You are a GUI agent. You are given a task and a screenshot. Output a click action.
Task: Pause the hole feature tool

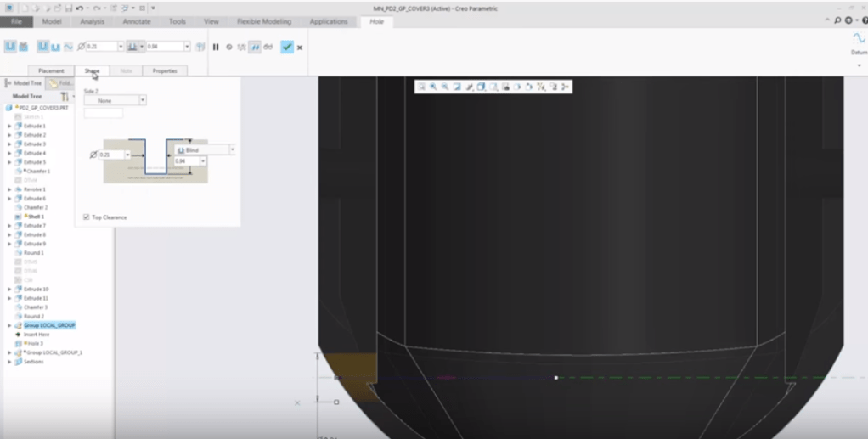point(216,48)
